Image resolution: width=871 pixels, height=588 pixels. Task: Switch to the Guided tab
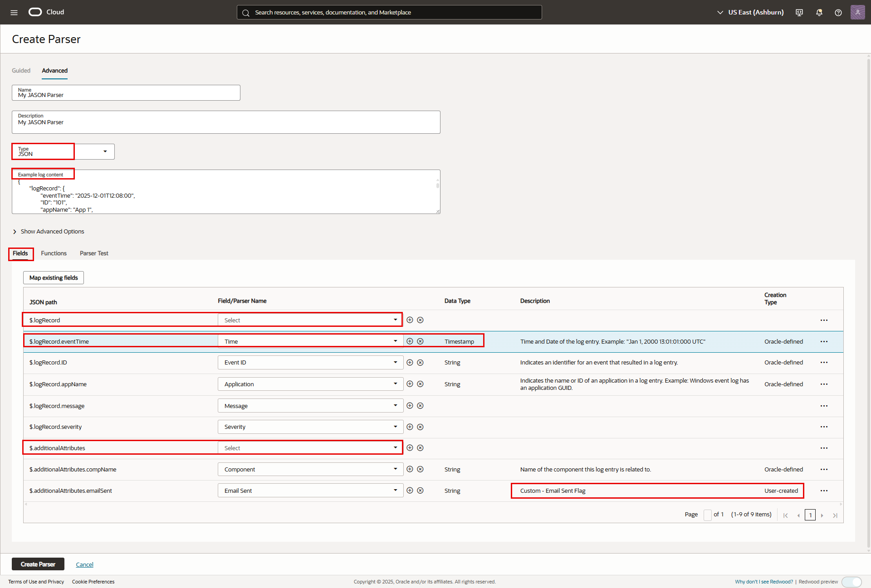tap(21, 70)
